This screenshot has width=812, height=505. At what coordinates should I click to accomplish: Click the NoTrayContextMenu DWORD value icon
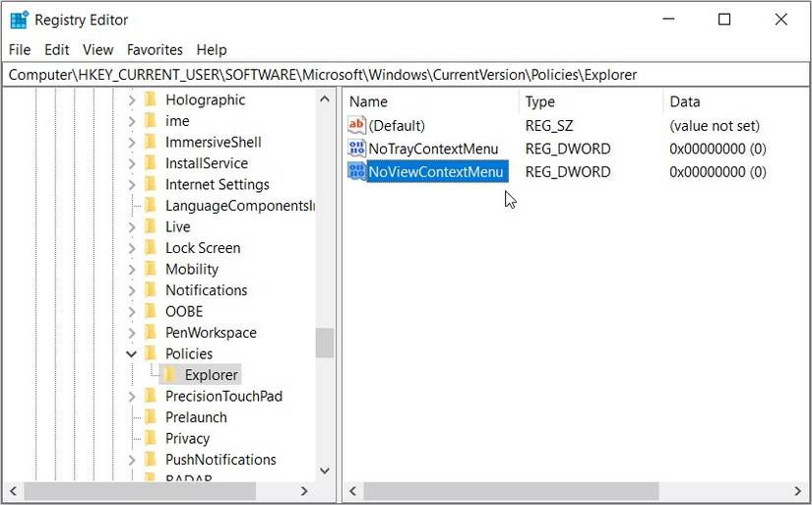(x=356, y=150)
